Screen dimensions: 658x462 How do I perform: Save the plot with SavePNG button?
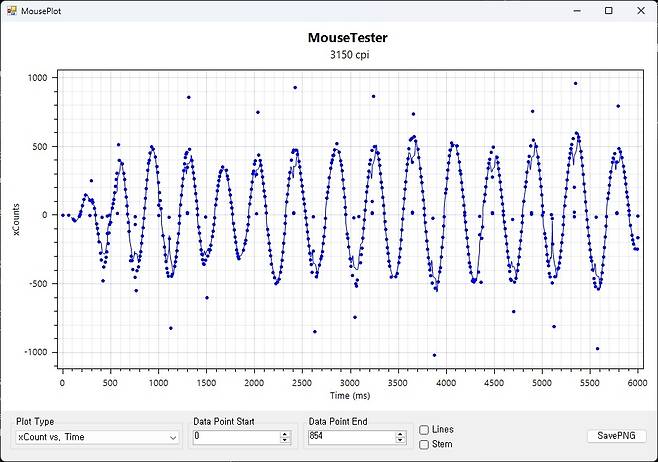click(616, 436)
